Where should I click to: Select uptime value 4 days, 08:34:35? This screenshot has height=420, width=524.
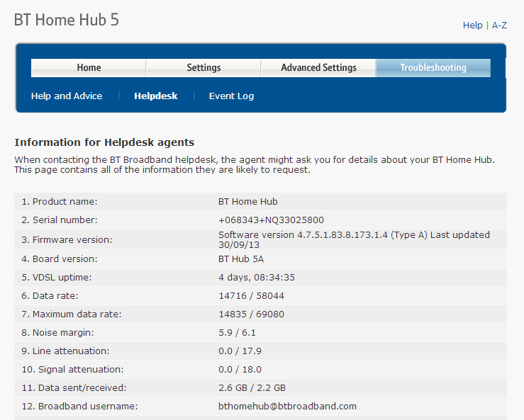257,278
